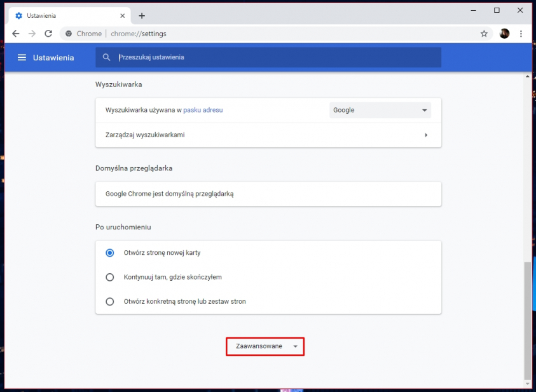This screenshot has height=392, width=536.
Task: Open the Chrome three-dot menu
Action: 521,33
